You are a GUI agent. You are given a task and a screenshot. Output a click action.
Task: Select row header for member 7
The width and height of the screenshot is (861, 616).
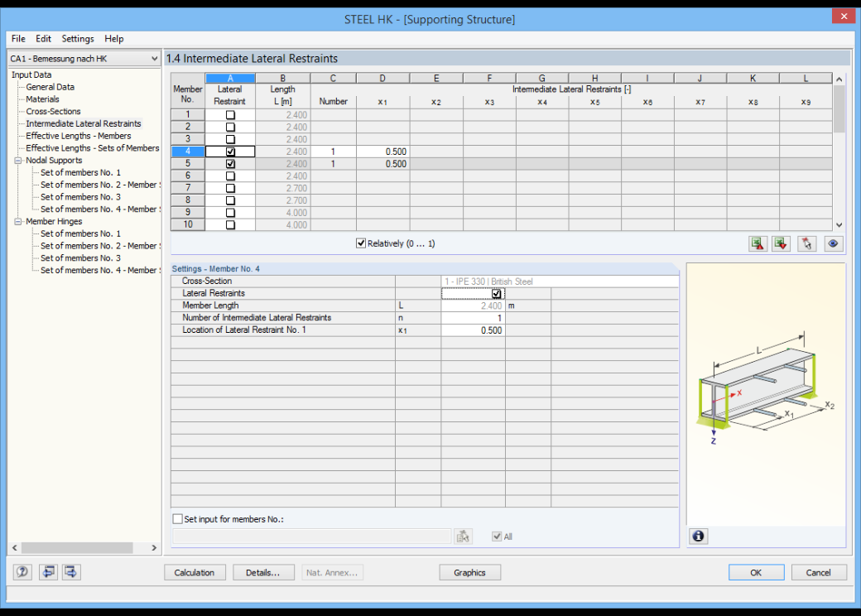click(188, 188)
